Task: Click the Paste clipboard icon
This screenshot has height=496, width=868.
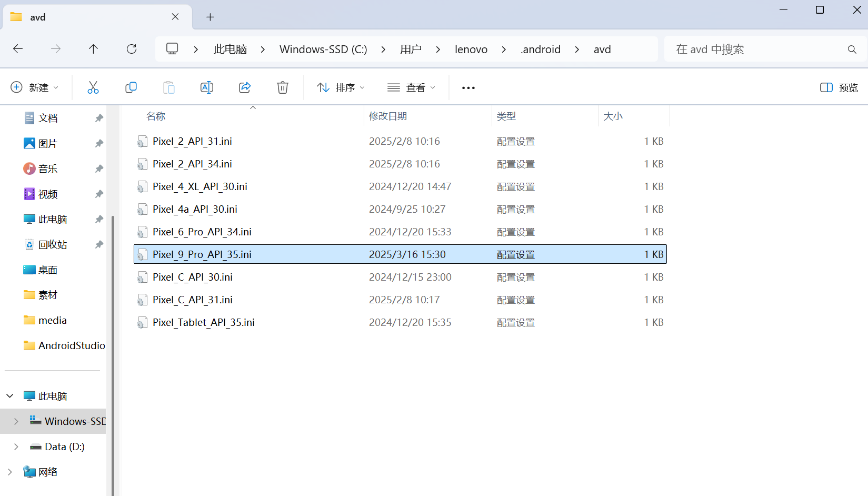Action: coord(169,87)
